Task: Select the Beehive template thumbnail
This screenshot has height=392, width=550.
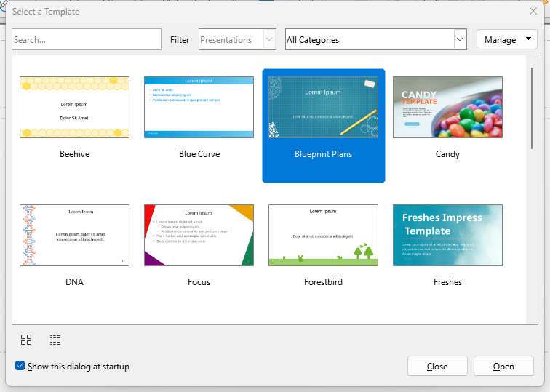Action: pyautogui.click(x=74, y=107)
